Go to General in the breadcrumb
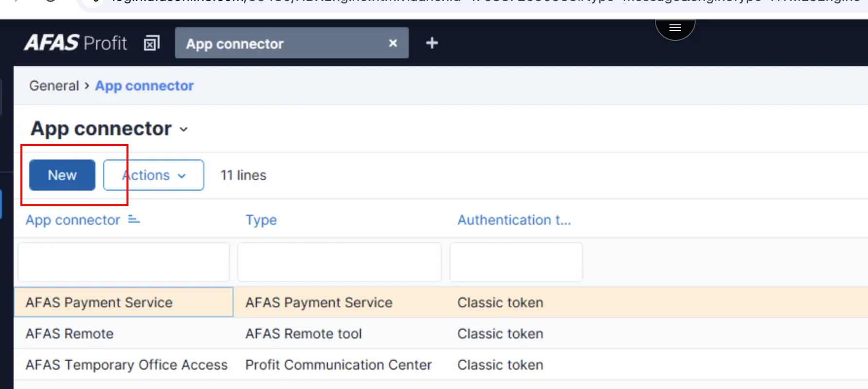Viewport: 868px width, 389px height. click(54, 86)
